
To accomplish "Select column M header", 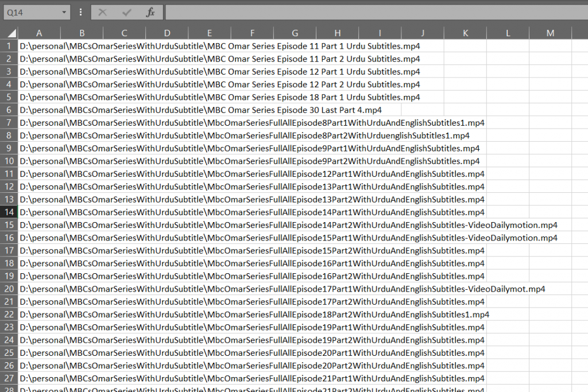I will 550,33.
